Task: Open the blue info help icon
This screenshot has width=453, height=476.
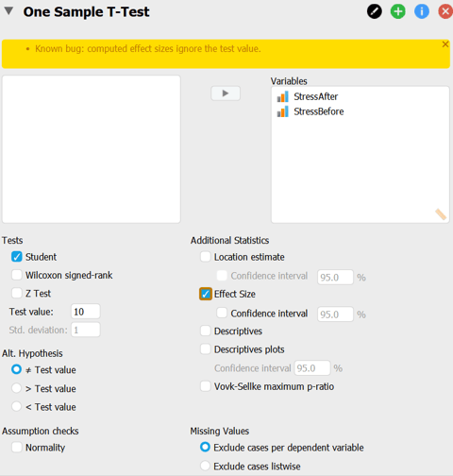Action: pos(422,11)
